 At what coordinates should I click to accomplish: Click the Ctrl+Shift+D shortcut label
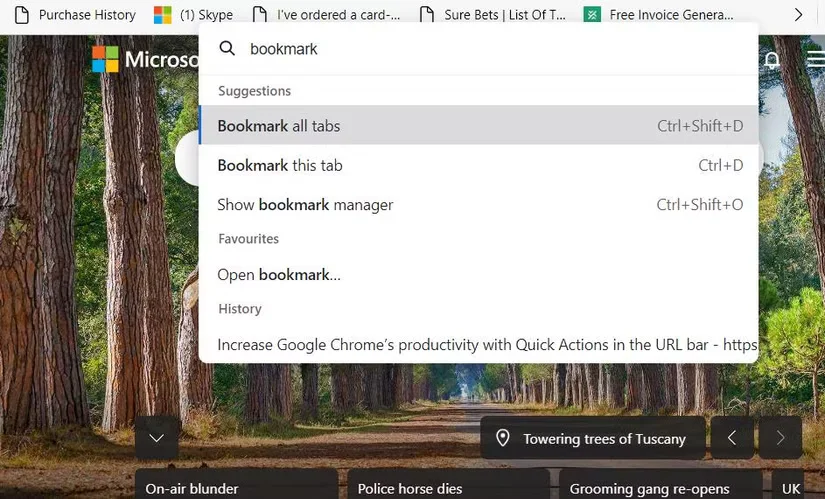pos(700,126)
